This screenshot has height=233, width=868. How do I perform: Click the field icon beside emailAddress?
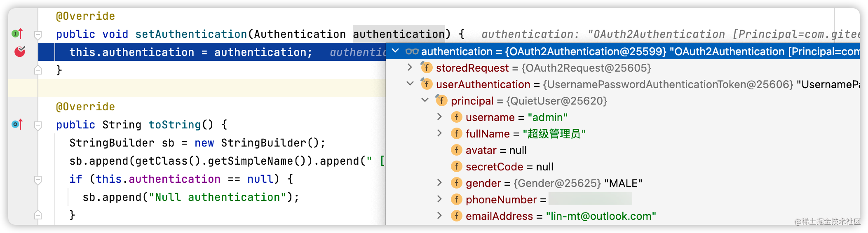[x=456, y=216]
